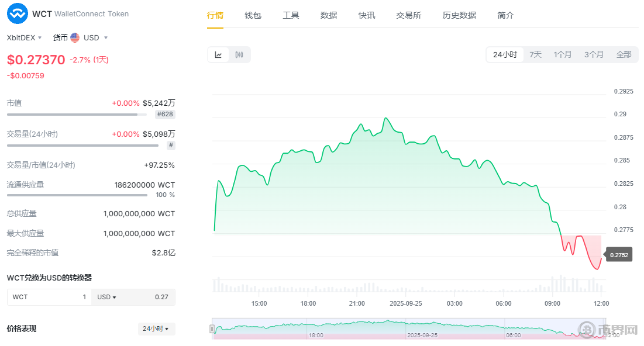Click the WalletConnect token logo
Viewport: 644px width, 346px height.
(x=17, y=13)
